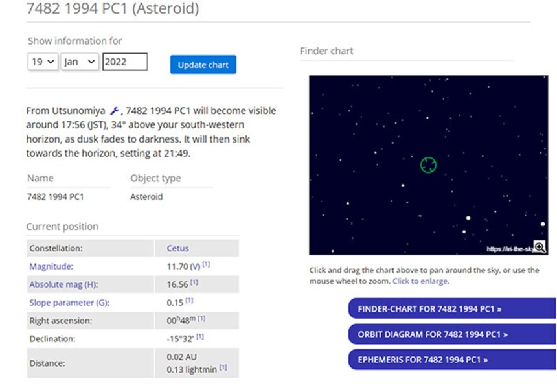Open the Cetus constellation link
Viewport: 557px width, 392px height.
point(177,248)
